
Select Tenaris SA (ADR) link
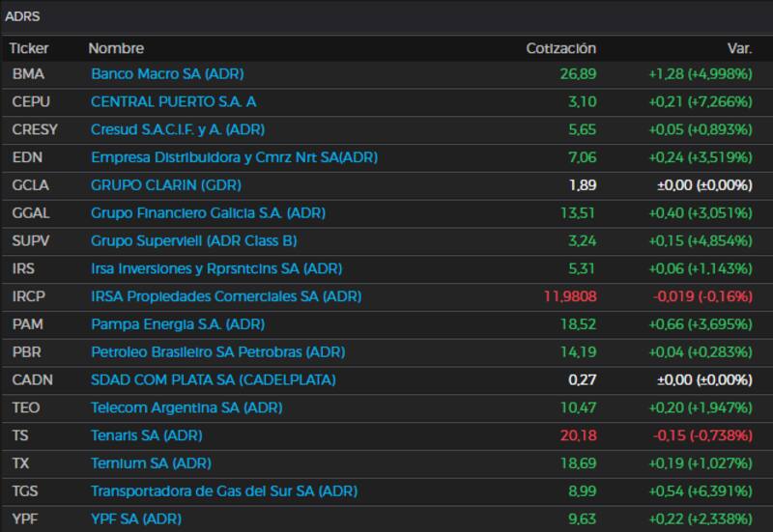146,435
